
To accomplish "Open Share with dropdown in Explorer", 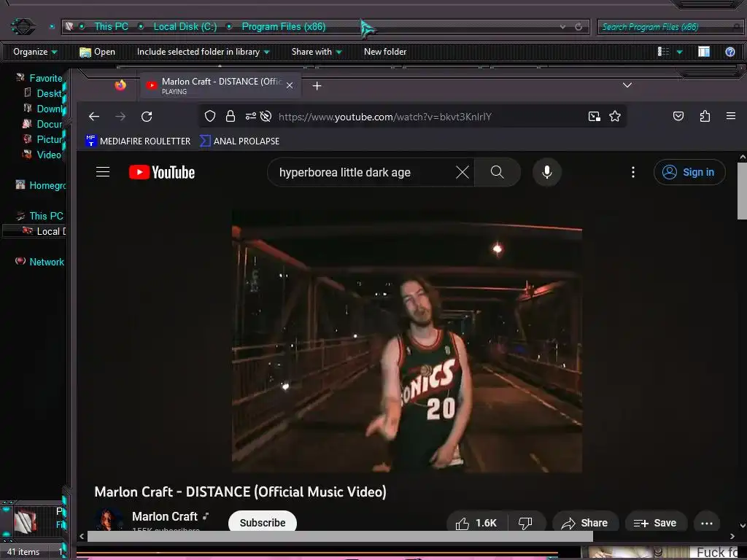I will 317,52.
